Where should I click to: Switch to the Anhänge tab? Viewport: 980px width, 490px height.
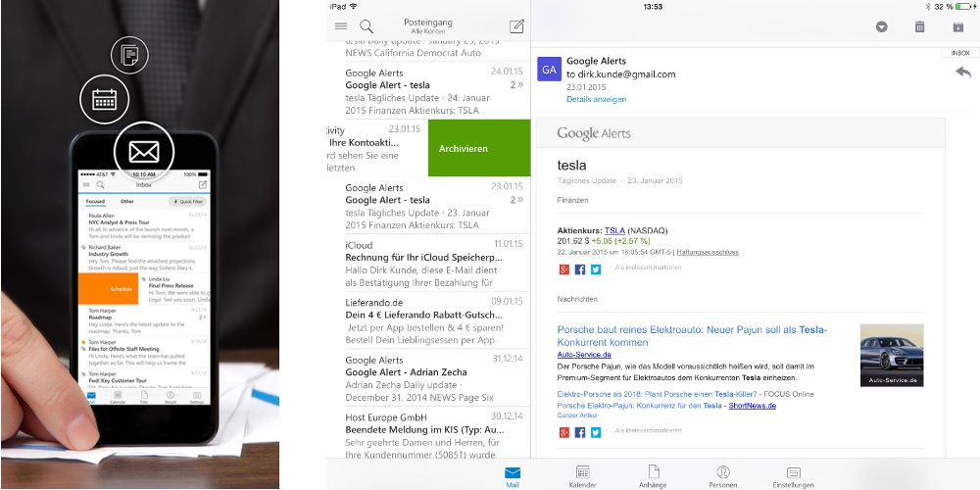point(653,477)
